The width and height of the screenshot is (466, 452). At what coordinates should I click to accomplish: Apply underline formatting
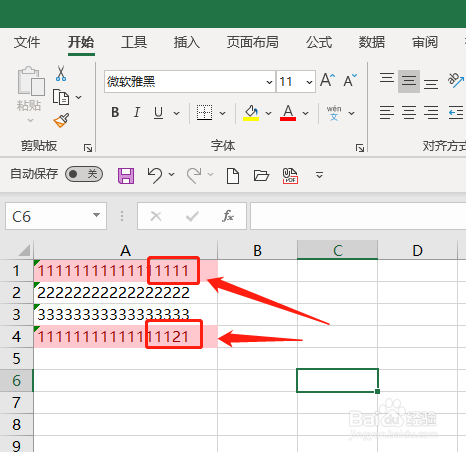click(x=159, y=113)
